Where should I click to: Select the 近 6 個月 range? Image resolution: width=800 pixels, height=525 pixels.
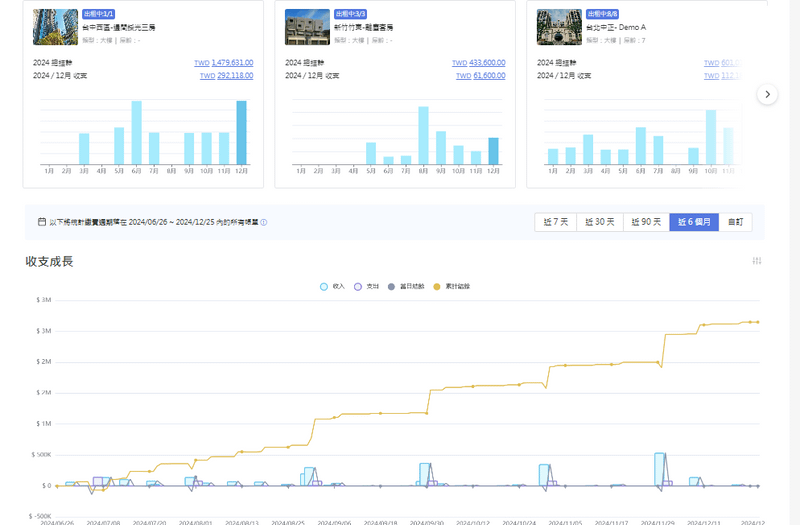click(x=694, y=222)
